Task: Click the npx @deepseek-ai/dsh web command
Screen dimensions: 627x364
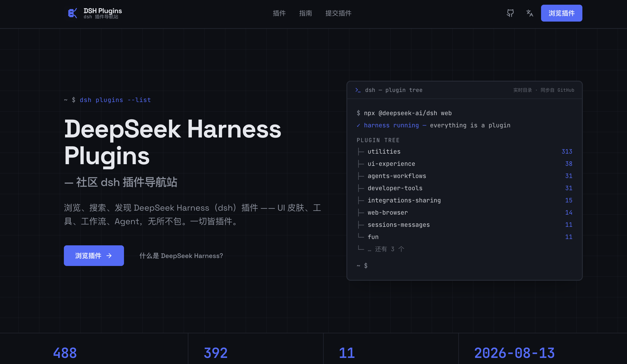Action: (x=408, y=113)
